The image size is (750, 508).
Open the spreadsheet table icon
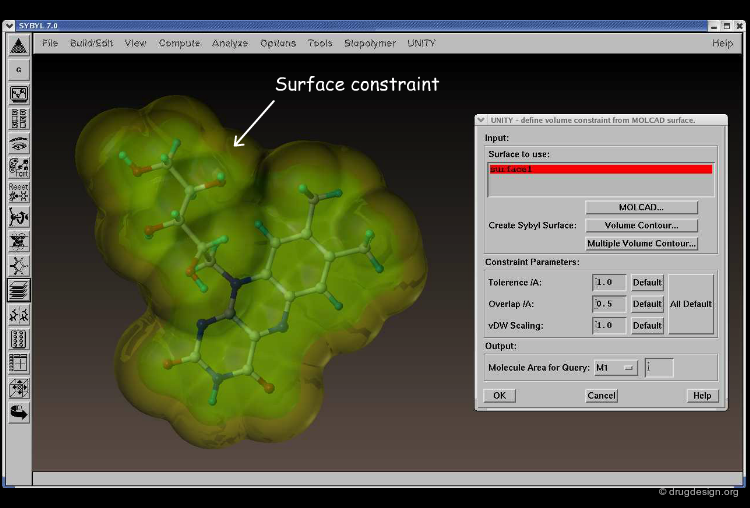pyautogui.click(x=19, y=364)
